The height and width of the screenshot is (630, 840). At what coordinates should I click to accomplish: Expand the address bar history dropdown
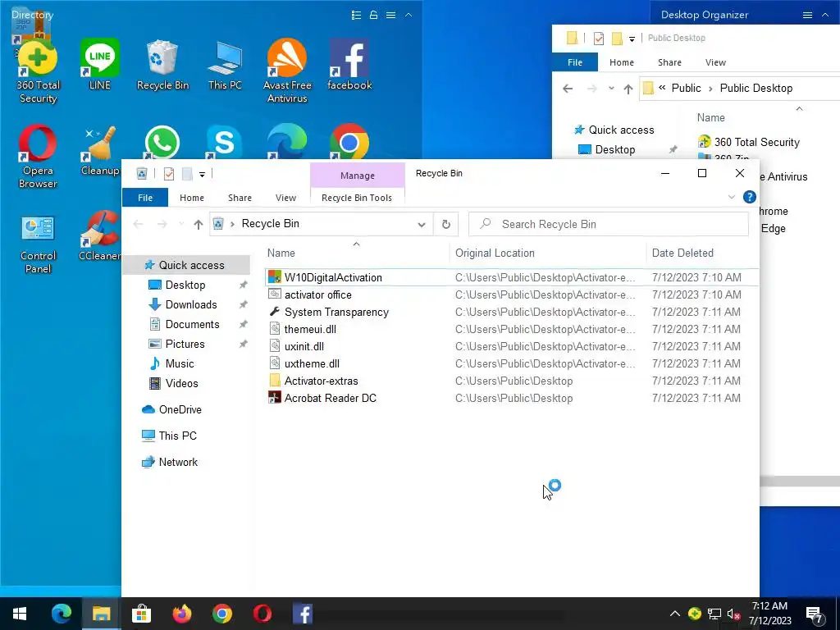(422, 225)
